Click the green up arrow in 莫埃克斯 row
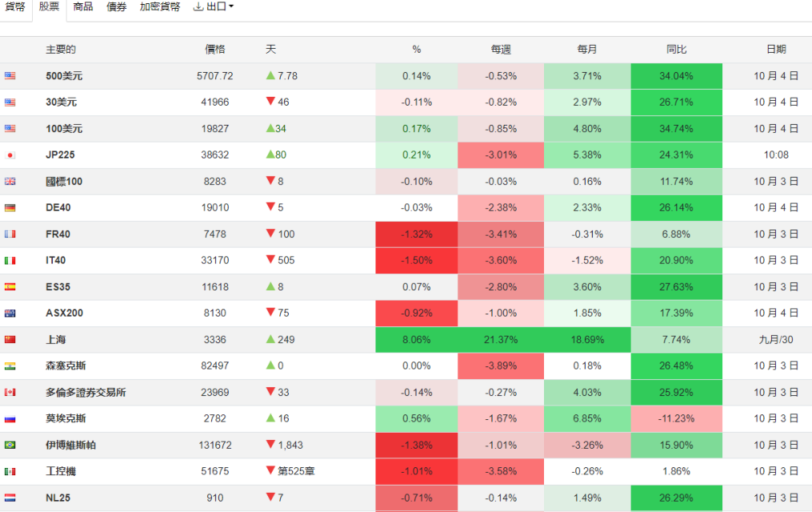 [270, 418]
